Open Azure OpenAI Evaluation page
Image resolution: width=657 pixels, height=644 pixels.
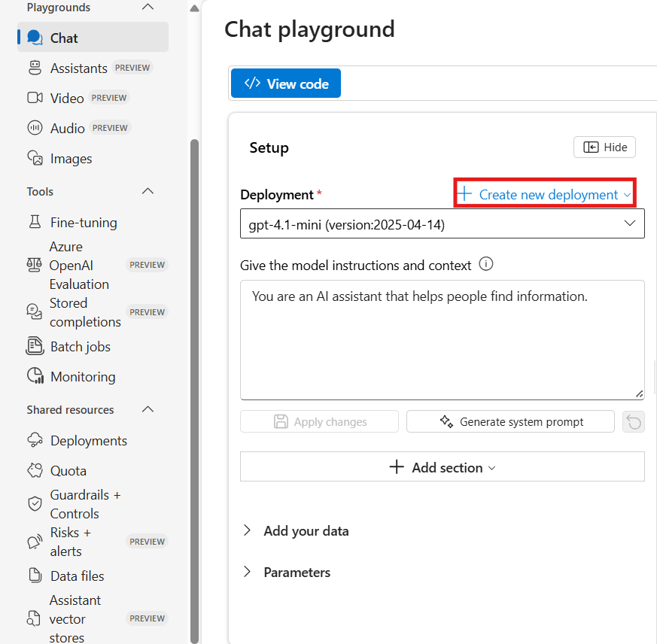point(79,266)
